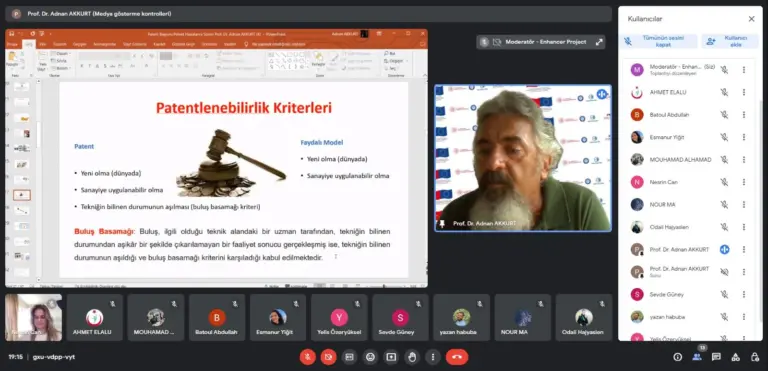Open Düzen layout dropdown in PowerPoint ribbon
The width and height of the screenshot is (768, 371).
[x=60, y=53]
